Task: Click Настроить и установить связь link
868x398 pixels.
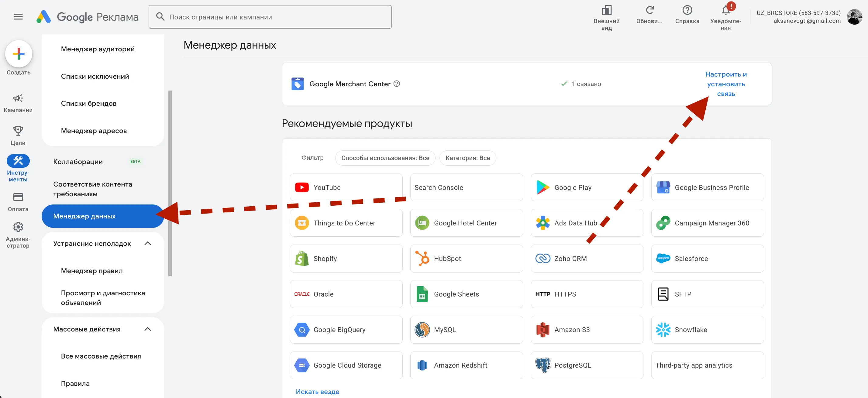Action: point(726,84)
